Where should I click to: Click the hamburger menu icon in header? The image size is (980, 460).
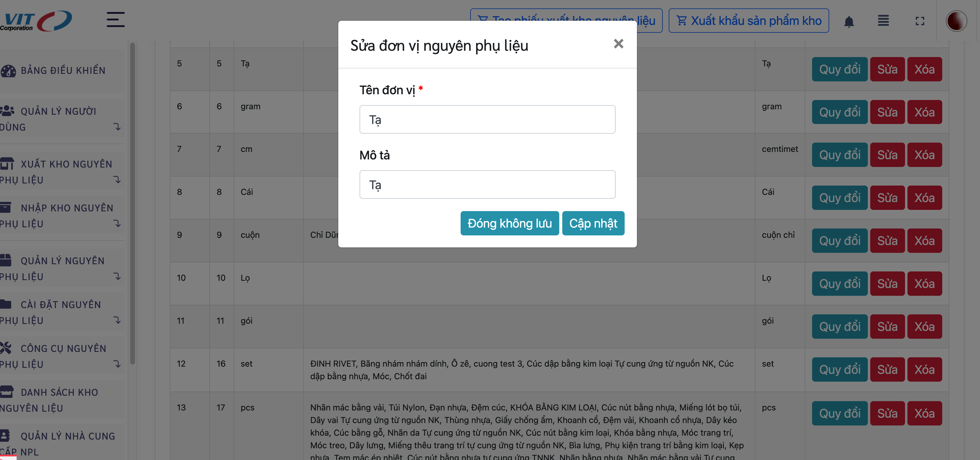click(115, 20)
